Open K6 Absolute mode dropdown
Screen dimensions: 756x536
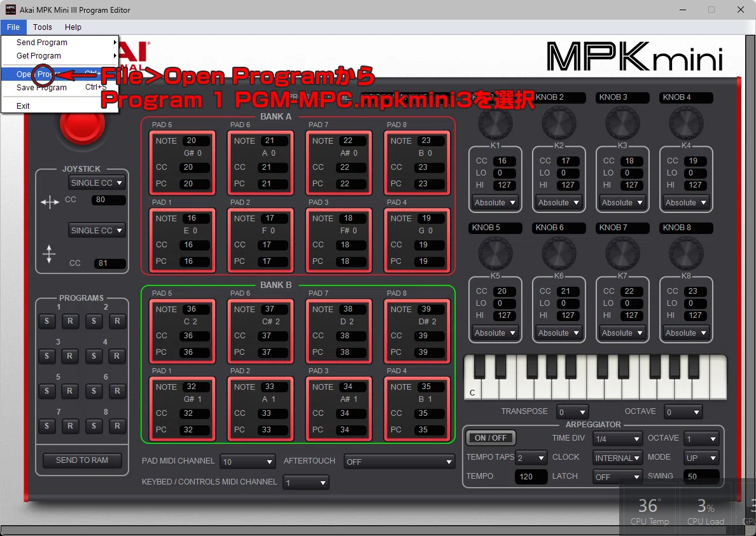[x=559, y=333]
